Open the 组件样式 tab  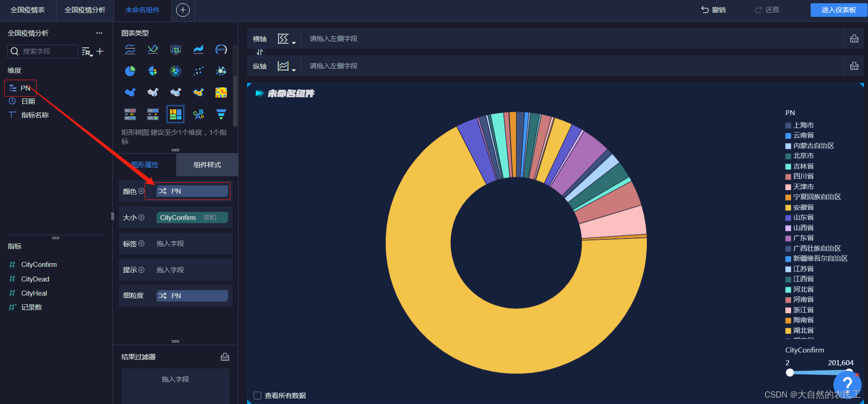coord(207,165)
